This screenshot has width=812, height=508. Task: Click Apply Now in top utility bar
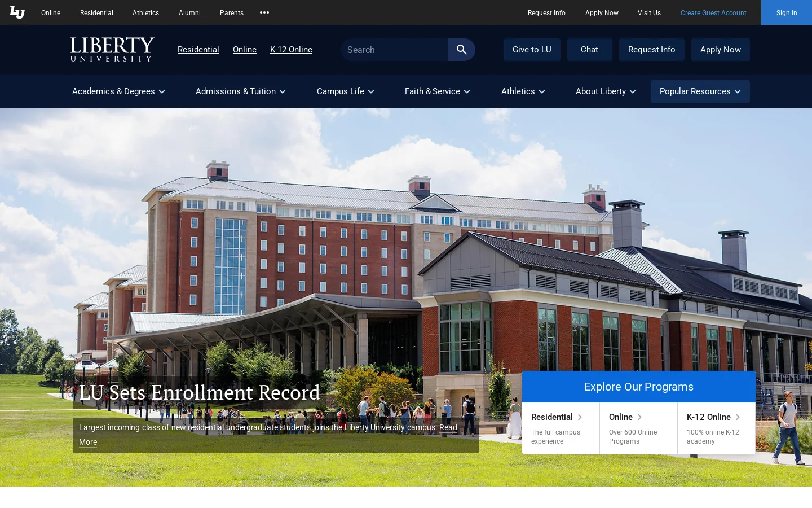[602, 12]
